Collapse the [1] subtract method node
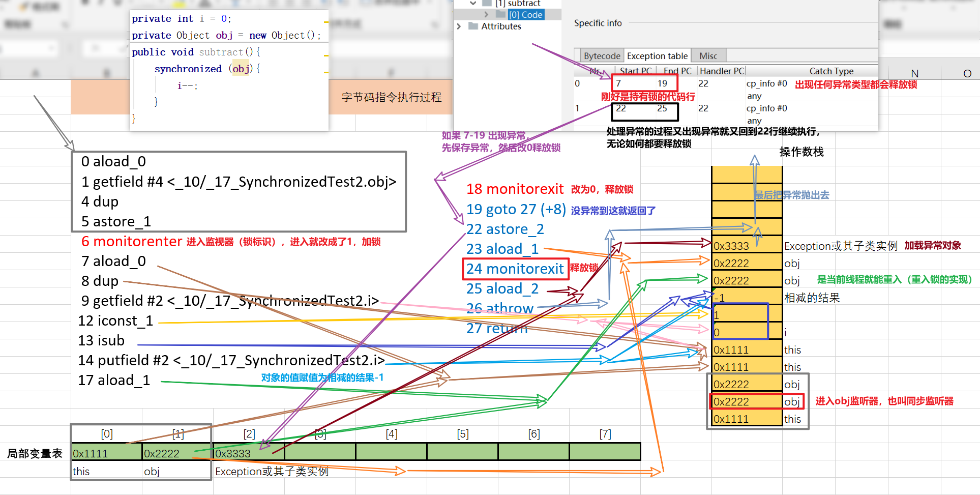Image resolution: width=980 pixels, height=495 pixels. click(473, 3)
